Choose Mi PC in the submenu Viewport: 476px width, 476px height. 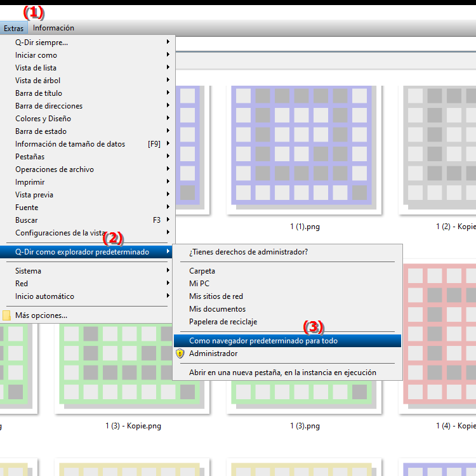pyautogui.click(x=288, y=284)
